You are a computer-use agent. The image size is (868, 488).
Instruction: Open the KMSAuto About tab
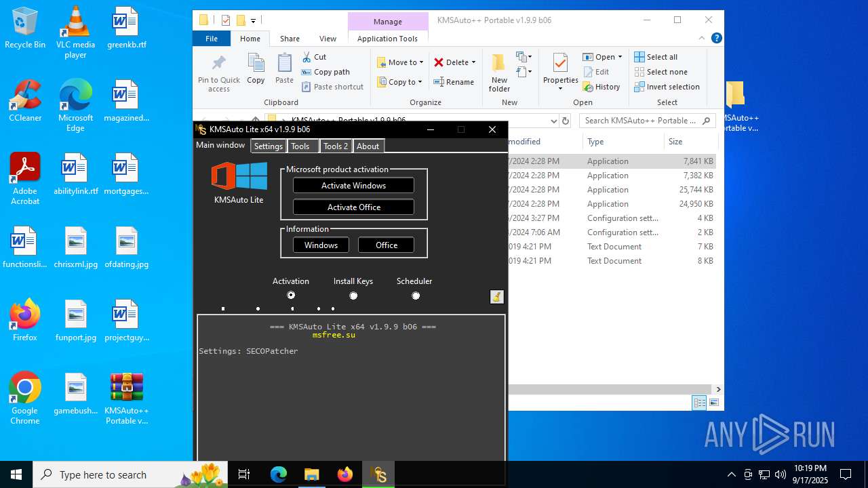(368, 146)
